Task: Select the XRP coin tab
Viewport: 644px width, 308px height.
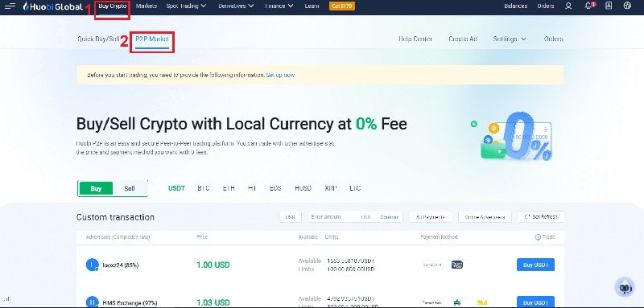Action: pyautogui.click(x=331, y=188)
